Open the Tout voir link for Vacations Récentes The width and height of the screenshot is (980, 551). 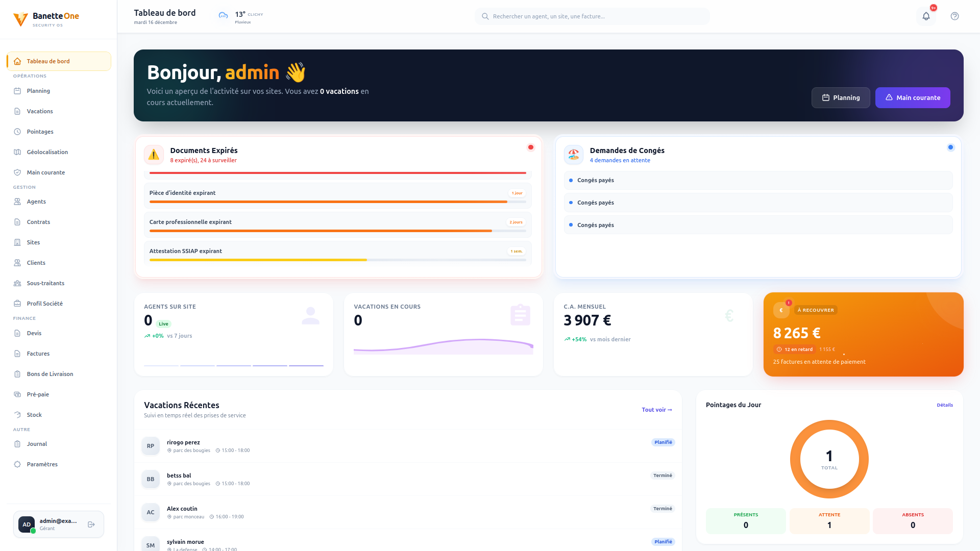click(657, 410)
